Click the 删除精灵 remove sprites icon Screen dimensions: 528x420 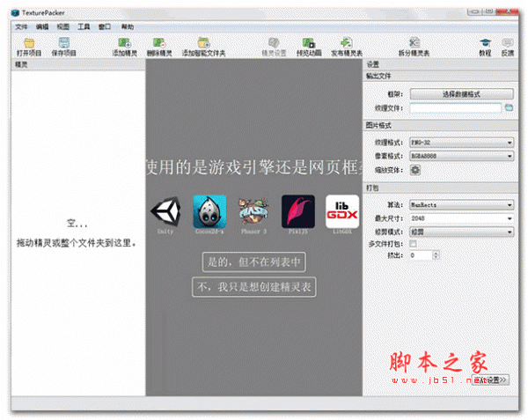(x=159, y=47)
